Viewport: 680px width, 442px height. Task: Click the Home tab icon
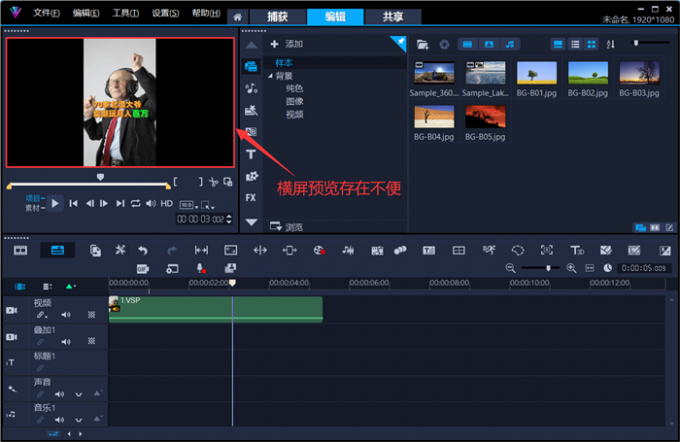pos(236,17)
